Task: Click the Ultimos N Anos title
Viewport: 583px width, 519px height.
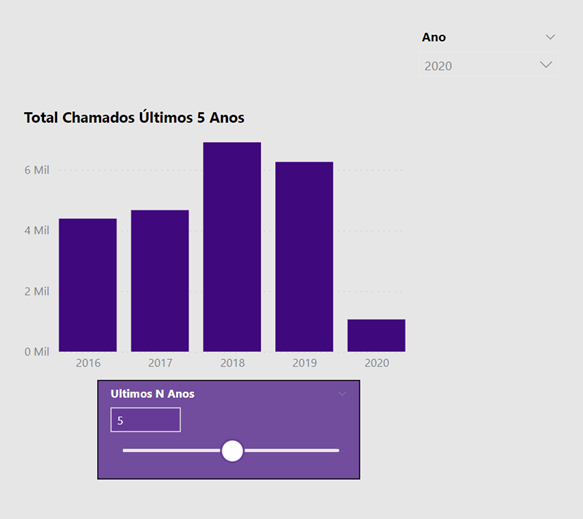Action: click(x=152, y=394)
